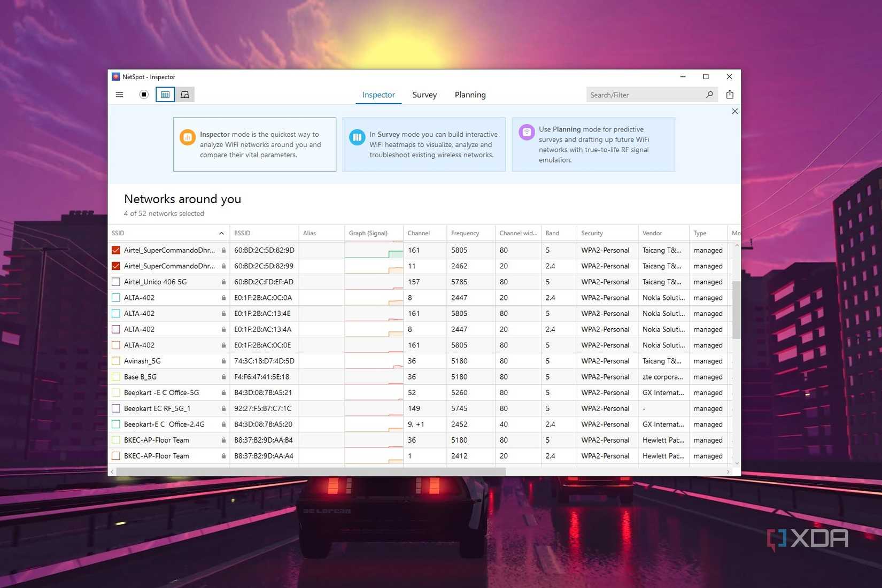The image size is (882, 588).
Task: Sort by Security column header
Action: (x=592, y=233)
